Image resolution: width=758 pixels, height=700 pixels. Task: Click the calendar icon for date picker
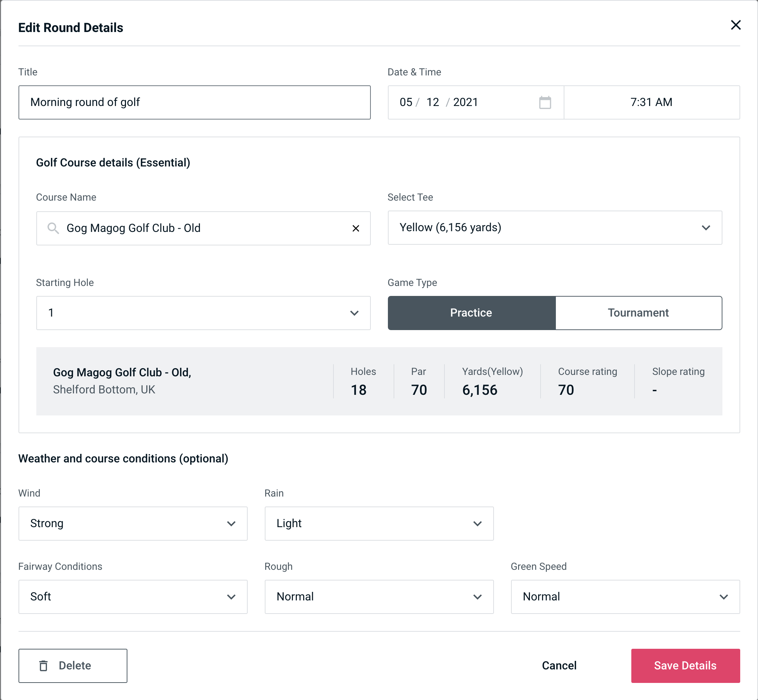(x=546, y=102)
